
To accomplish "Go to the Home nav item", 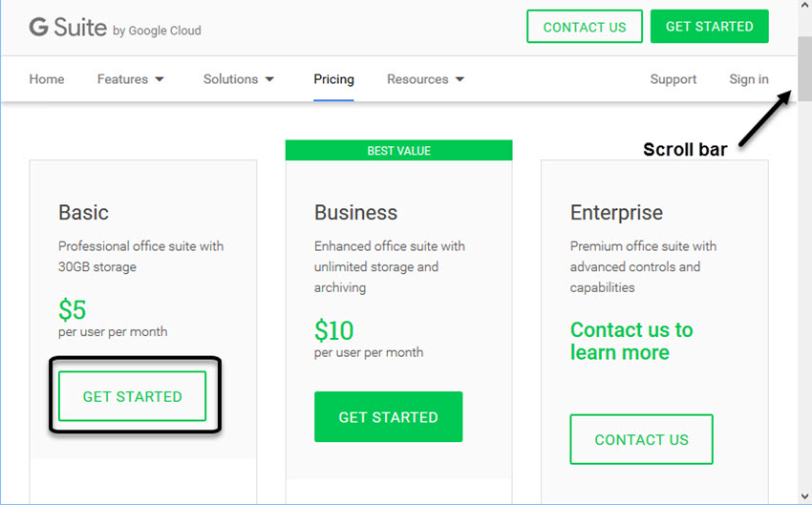I will click(x=47, y=79).
